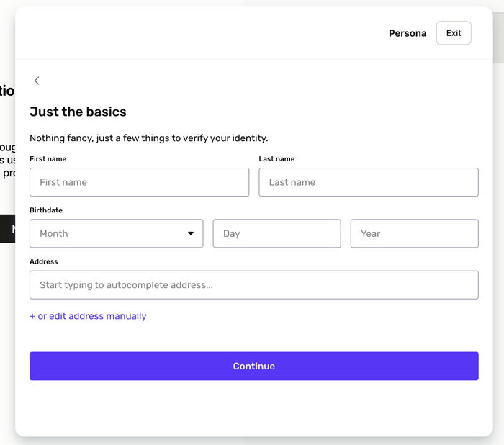Click the 'Nothing fancy' description text

tap(148, 138)
